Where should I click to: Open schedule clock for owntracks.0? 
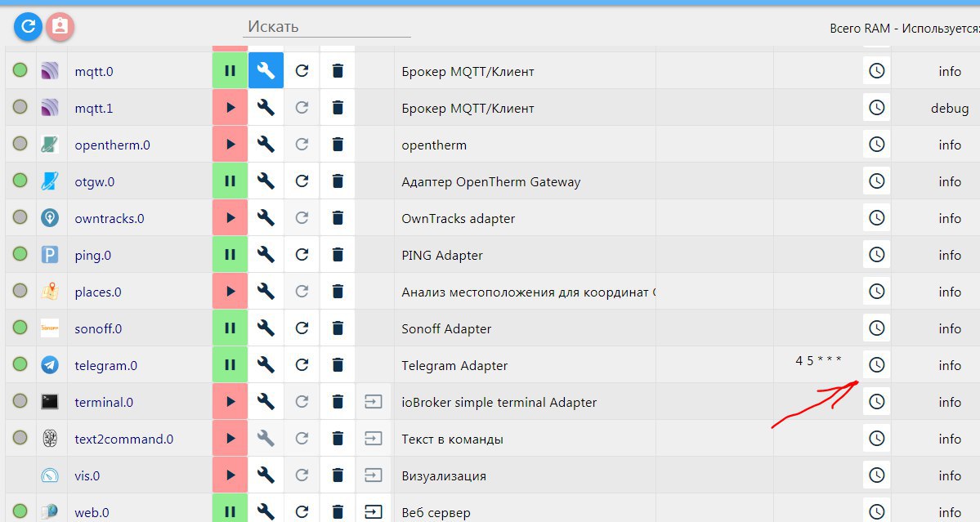click(x=877, y=218)
